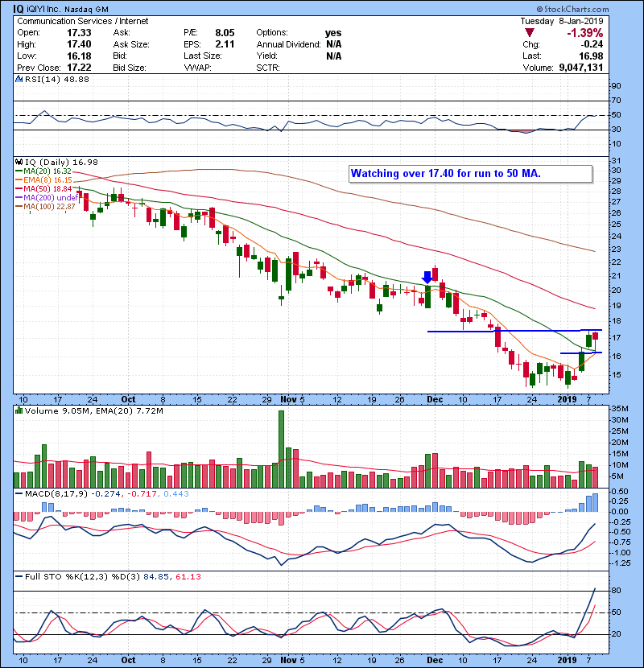Click the MACD histogram value 0.443
The image size is (644, 668).
click(176, 494)
